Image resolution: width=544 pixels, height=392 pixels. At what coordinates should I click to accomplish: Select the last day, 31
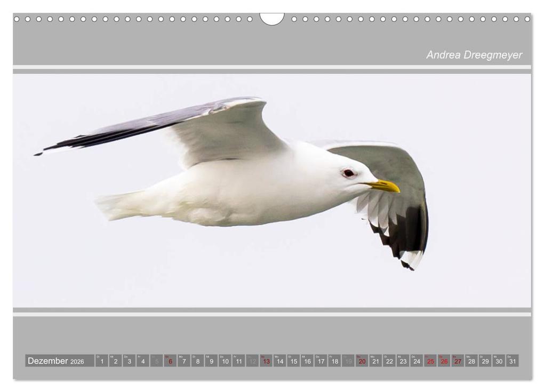(512, 361)
